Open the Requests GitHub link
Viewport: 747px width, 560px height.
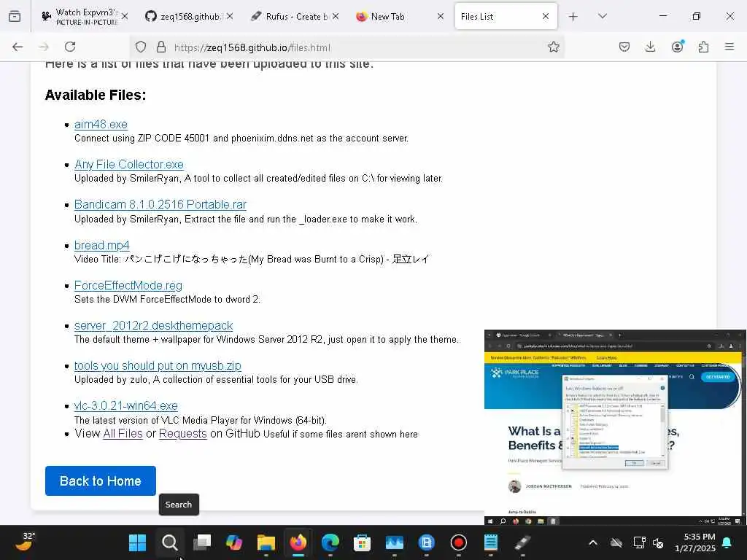click(183, 434)
